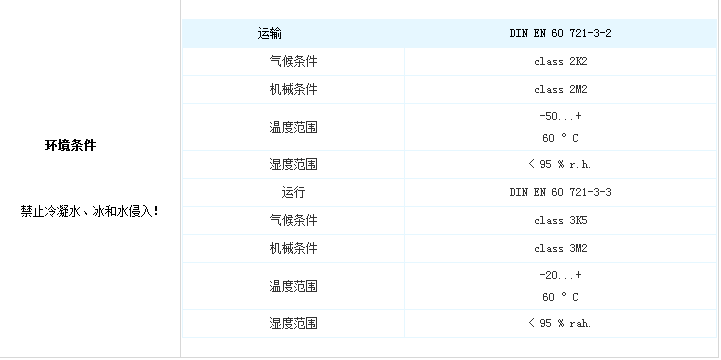Click the class 2M2 value
The height and width of the screenshot is (360, 721).
[x=561, y=89]
